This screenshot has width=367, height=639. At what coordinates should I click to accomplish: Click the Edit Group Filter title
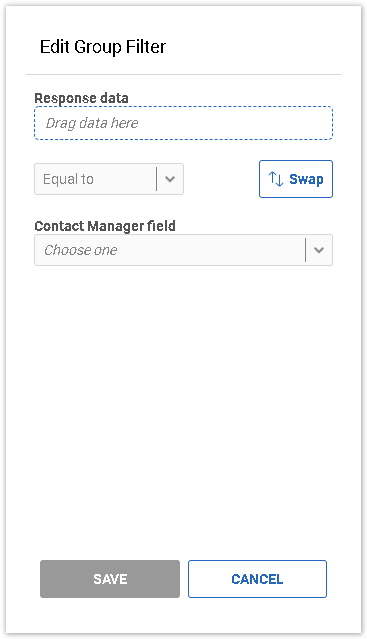[103, 47]
